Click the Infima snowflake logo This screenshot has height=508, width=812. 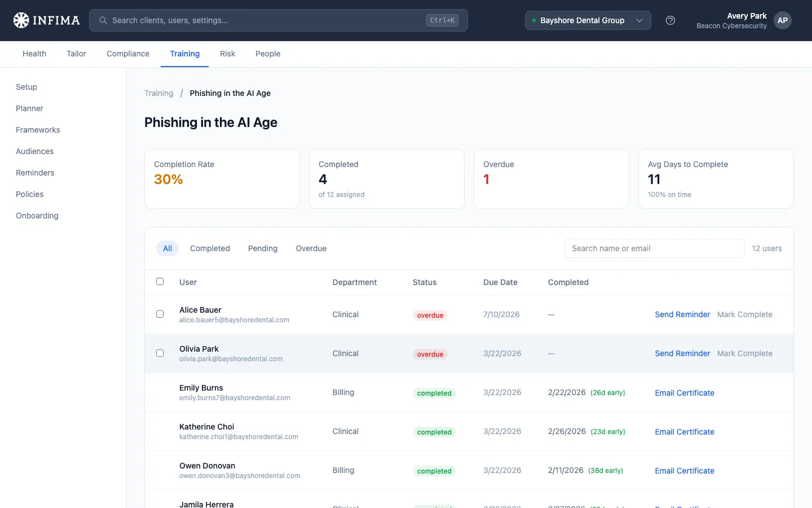21,20
